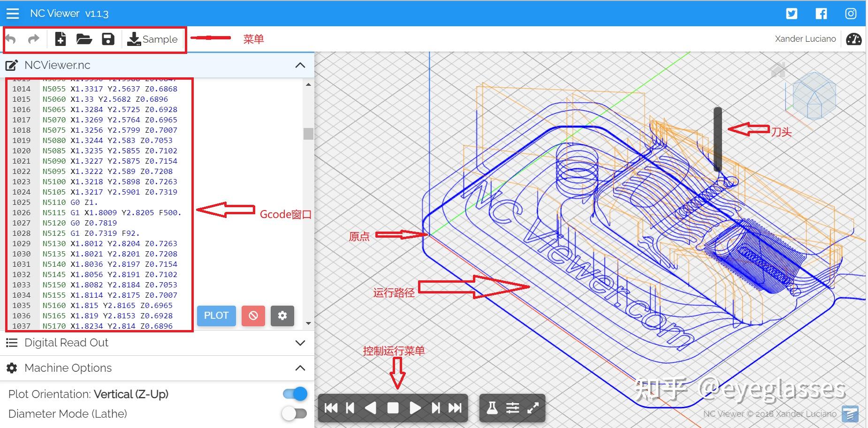Open the Instagram link icon
Viewport: 868px width, 428px height.
tap(851, 14)
